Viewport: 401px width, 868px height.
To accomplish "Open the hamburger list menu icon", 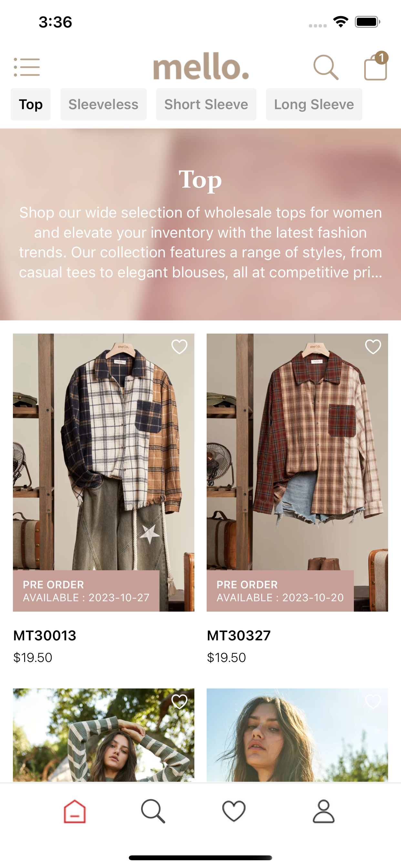I will coord(26,67).
